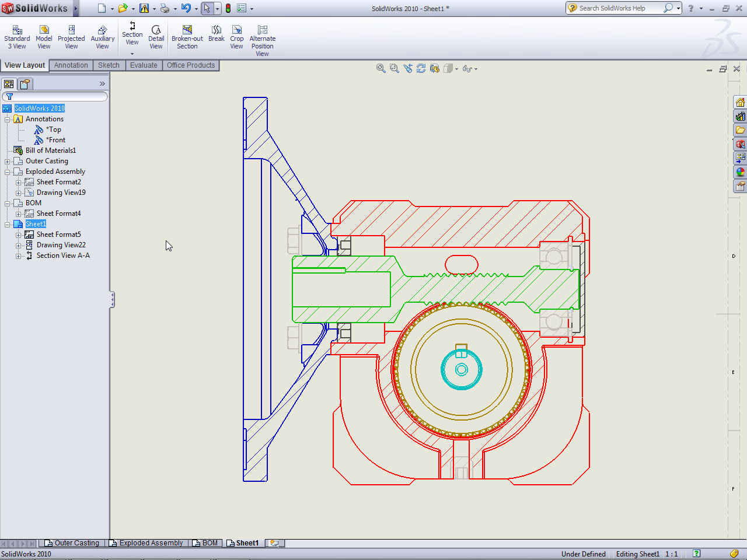Click the Zoom to Fit icon
The image size is (747, 560).
tap(381, 68)
